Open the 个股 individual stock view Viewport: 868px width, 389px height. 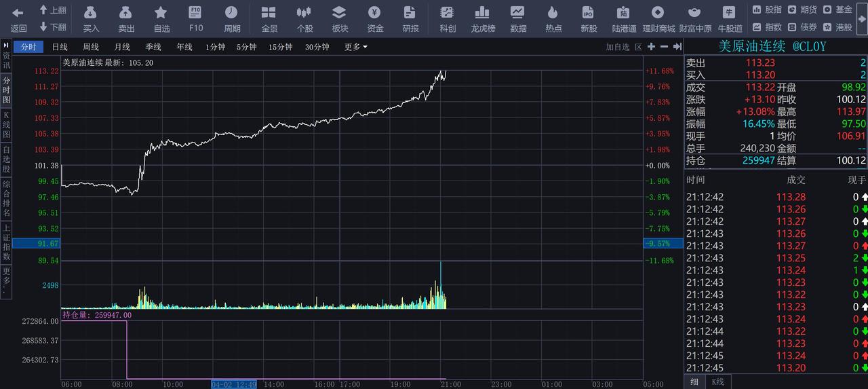coord(304,19)
